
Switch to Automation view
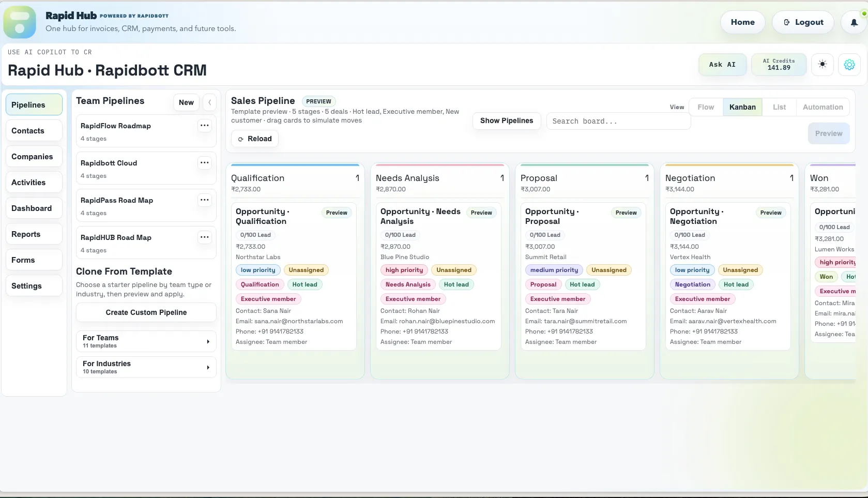[x=823, y=107]
